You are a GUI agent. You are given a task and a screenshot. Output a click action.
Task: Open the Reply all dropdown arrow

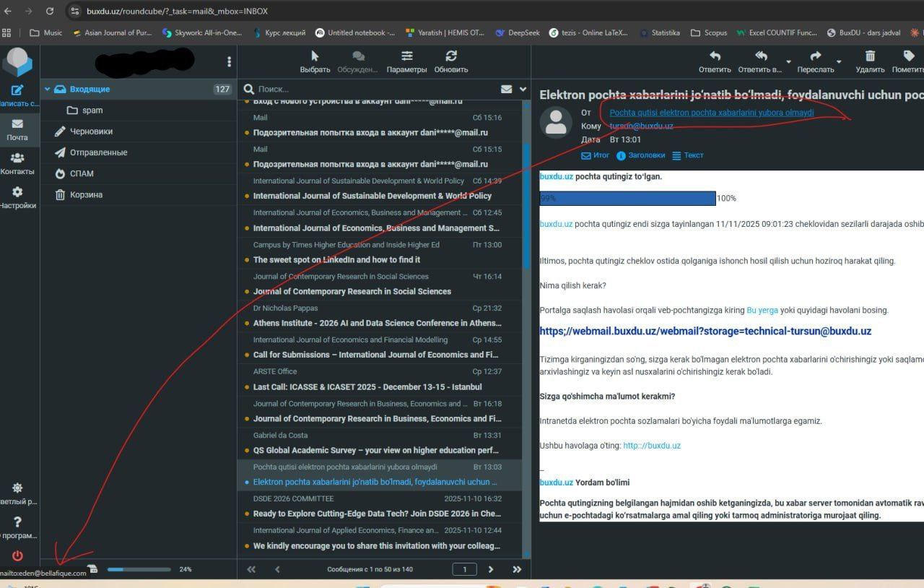coord(788,61)
